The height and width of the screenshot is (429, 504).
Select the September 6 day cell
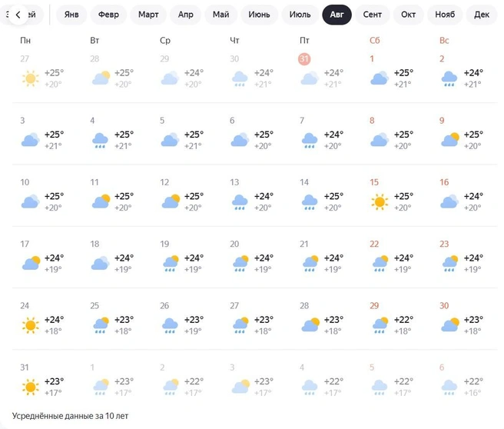coord(466,381)
